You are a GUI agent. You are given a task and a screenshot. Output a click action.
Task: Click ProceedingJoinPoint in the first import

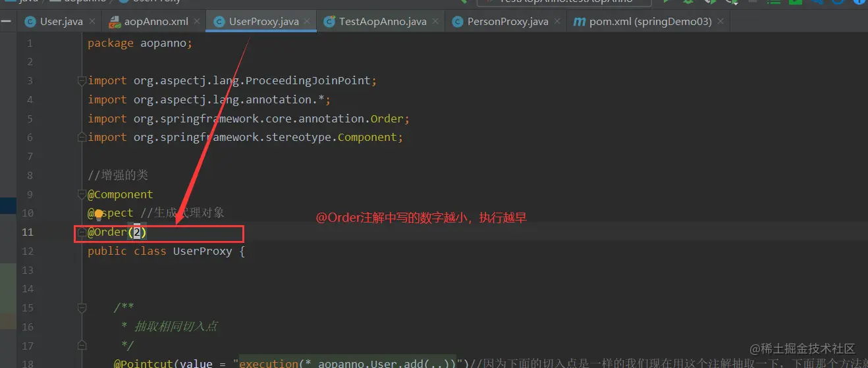(308, 81)
